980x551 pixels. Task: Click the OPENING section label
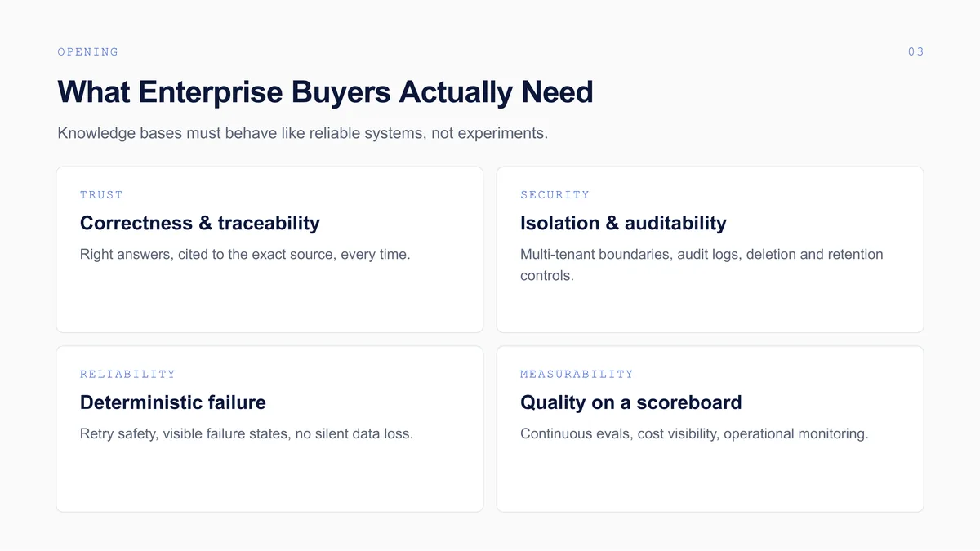88,52
